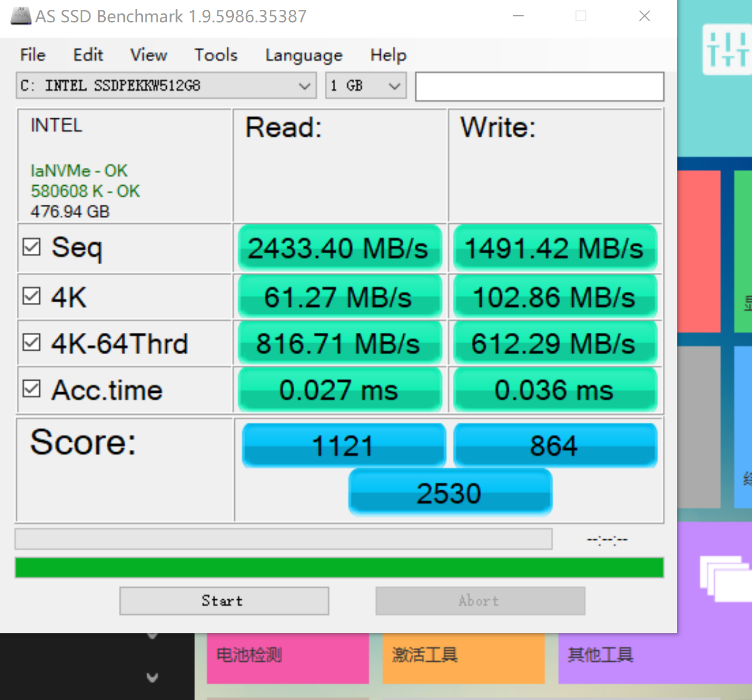
Task: Click the Seq read result 2433.40 MB/s
Action: pyautogui.click(x=339, y=248)
